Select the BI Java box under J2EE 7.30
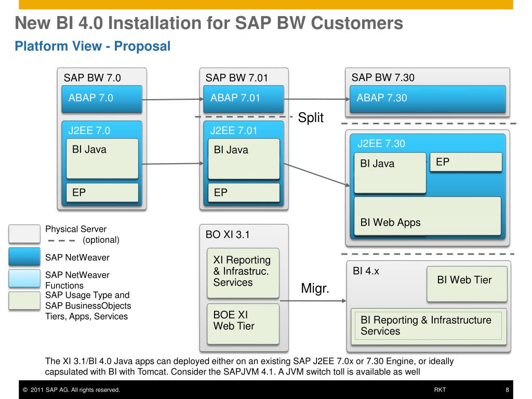The height and width of the screenshot is (399, 532). tap(390, 173)
